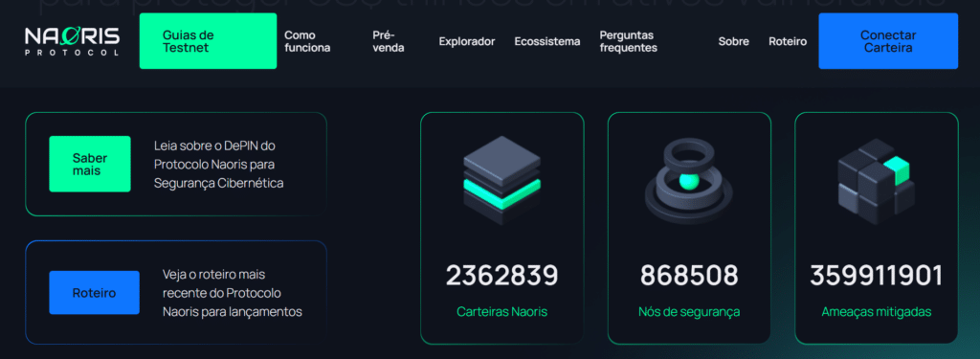Click the 359911901 threats count
The width and height of the screenshot is (980, 359).
click(876, 275)
